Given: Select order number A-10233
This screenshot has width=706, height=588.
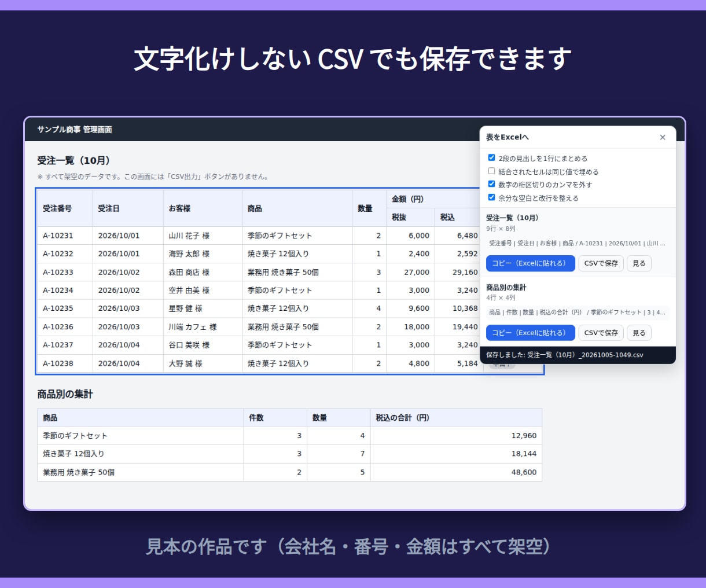Looking at the screenshot, I should point(58,272).
